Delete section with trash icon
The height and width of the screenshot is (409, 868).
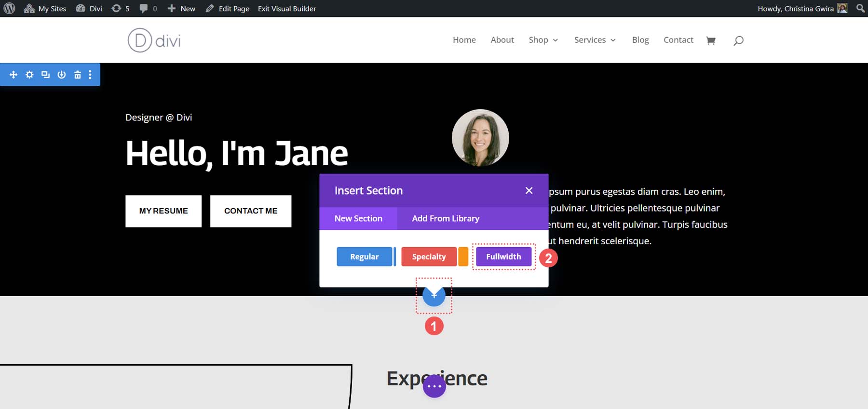tap(77, 75)
